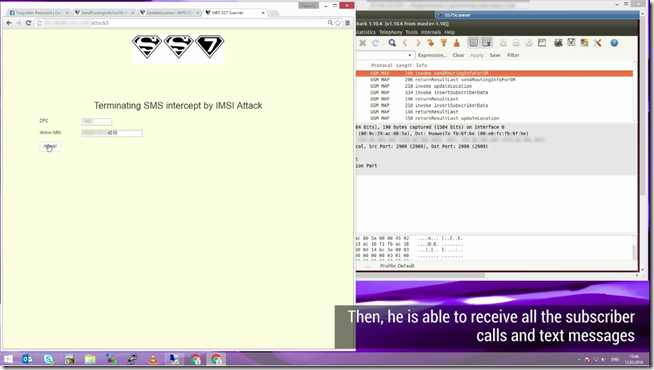
Task: Open coloring rules icon in Wireshark toolbar
Action: [584, 43]
